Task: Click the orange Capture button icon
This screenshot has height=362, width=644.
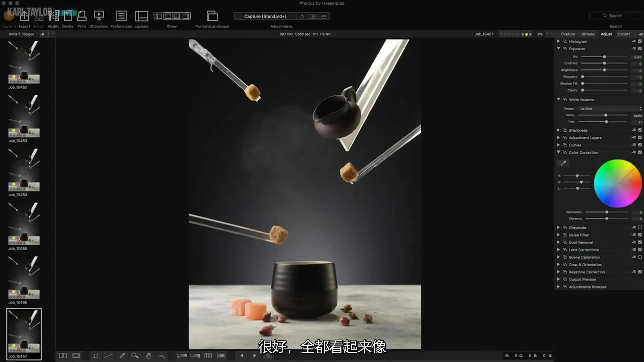Action: 8,16
